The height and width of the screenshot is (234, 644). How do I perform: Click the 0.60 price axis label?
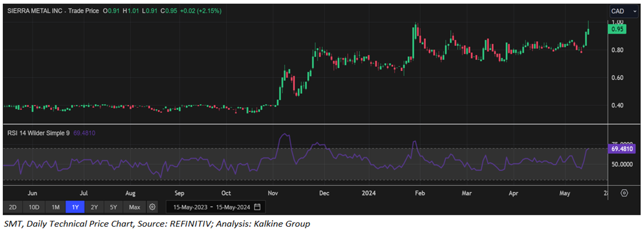point(617,78)
